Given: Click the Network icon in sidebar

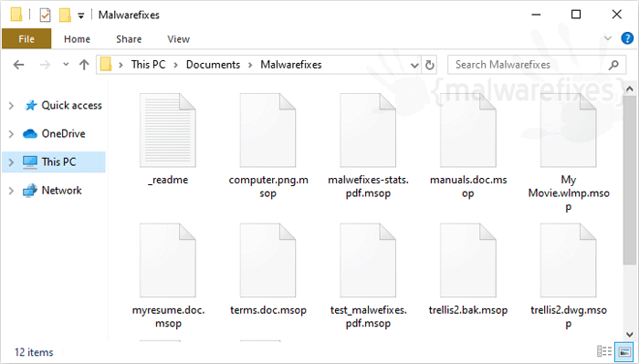Looking at the screenshot, I should 30,190.
